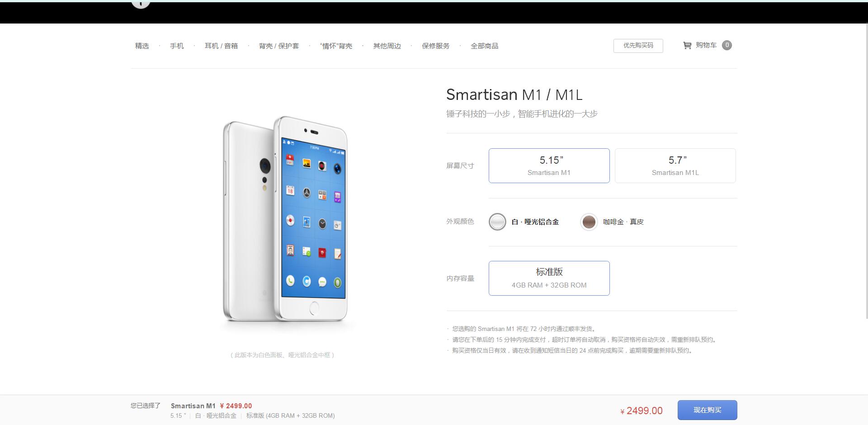Viewport: 868px width, 425px height.
Task: Open the 精选 menu item
Action: [x=142, y=46]
